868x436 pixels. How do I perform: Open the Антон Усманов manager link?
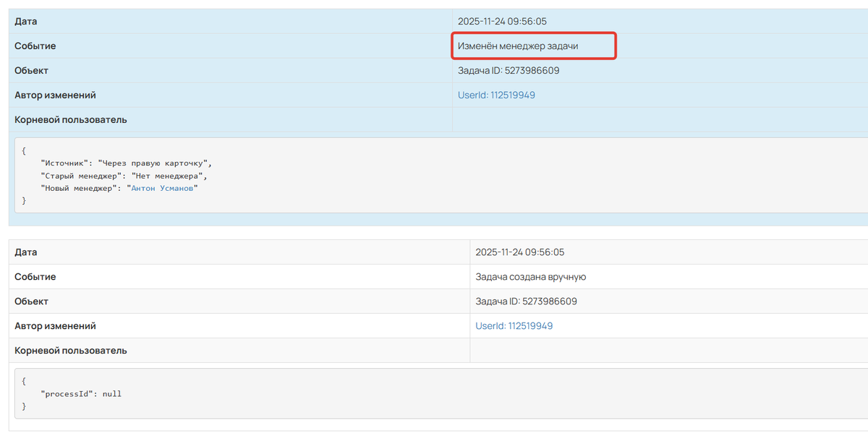tap(163, 188)
